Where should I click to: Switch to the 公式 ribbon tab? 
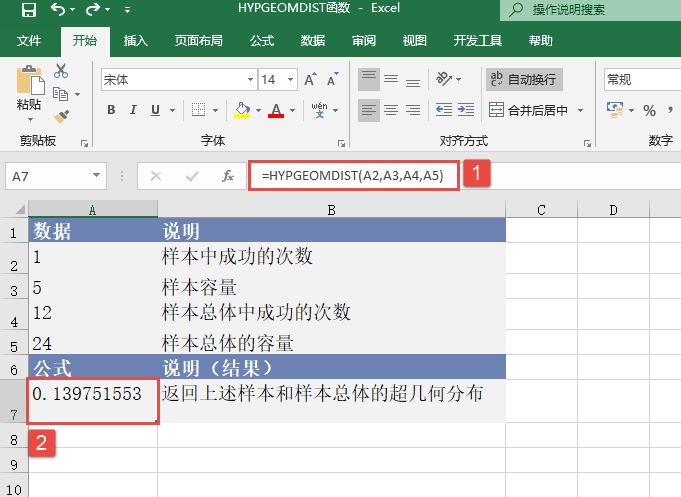261,41
